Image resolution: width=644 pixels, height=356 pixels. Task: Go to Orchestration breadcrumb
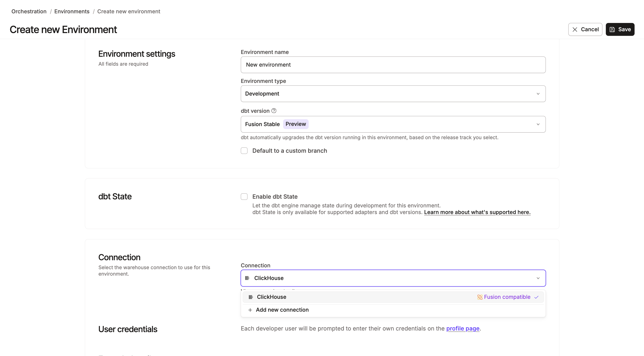point(29,11)
